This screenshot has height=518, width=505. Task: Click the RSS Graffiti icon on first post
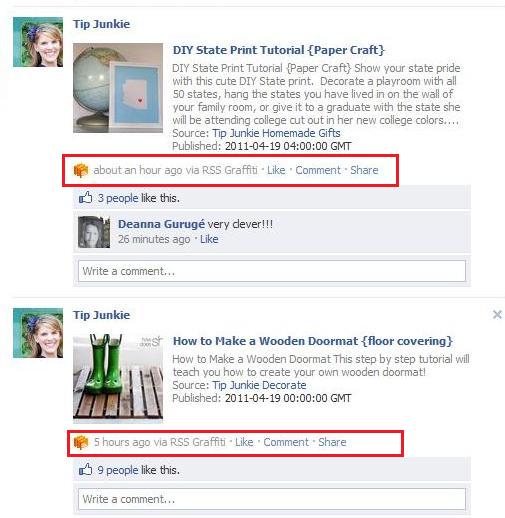click(x=81, y=170)
